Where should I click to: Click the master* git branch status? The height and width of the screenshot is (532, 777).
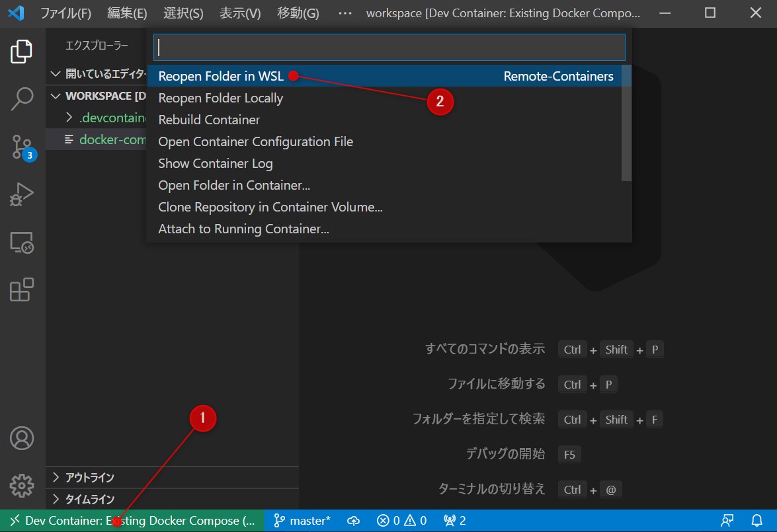[302, 521]
